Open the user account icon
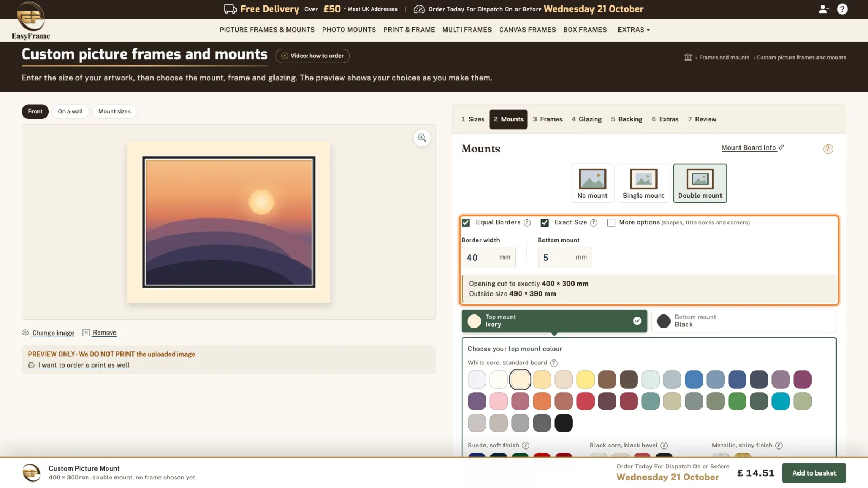 (824, 9)
